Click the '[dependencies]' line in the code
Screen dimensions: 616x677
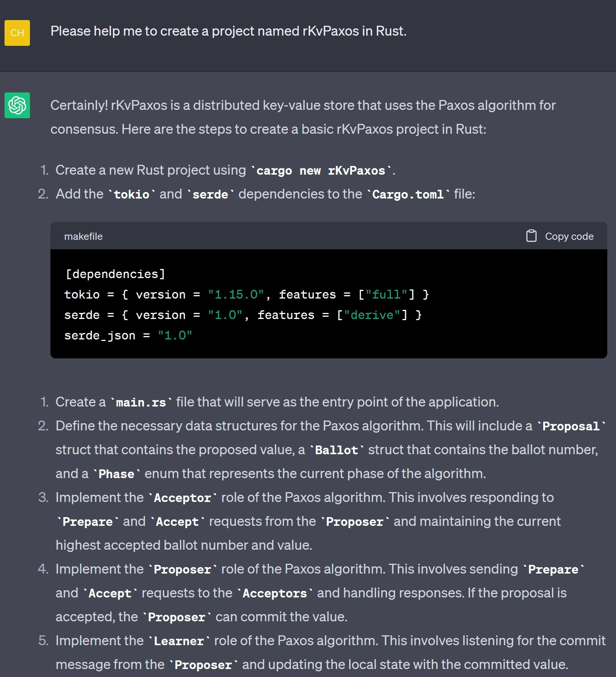115,274
